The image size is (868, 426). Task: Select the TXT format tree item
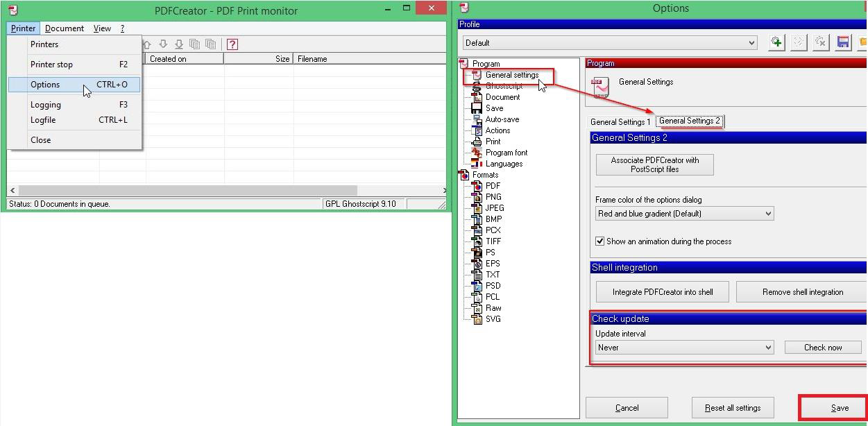pos(493,275)
